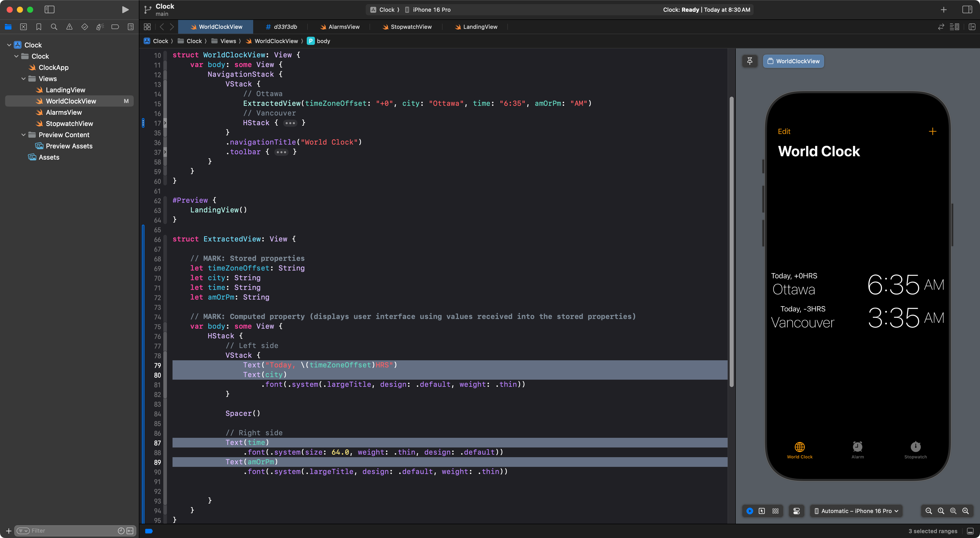The height and width of the screenshot is (538, 980).
Task: Pin the preview with pin icon
Action: (x=750, y=61)
